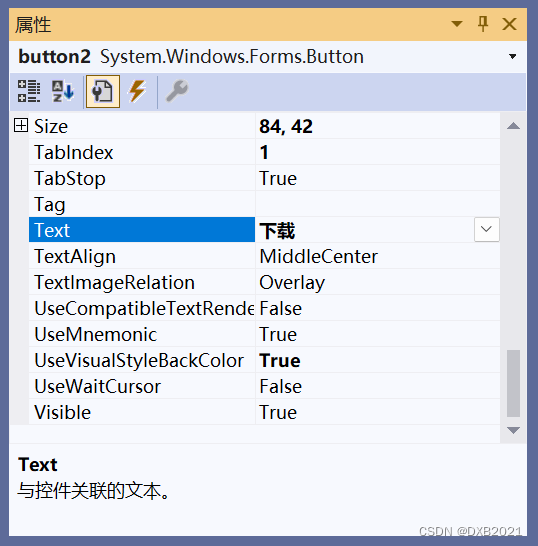The width and height of the screenshot is (538, 546).
Task: Click the scrollbar down arrow
Action: 513,430
